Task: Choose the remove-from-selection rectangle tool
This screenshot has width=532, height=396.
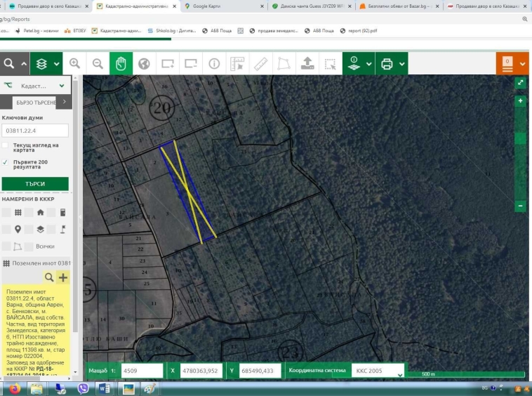Action: coord(191,63)
